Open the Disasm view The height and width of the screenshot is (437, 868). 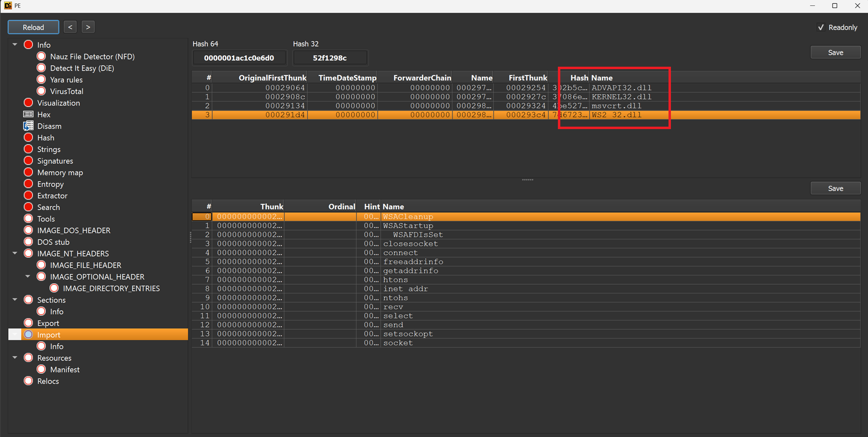[x=50, y=126]
